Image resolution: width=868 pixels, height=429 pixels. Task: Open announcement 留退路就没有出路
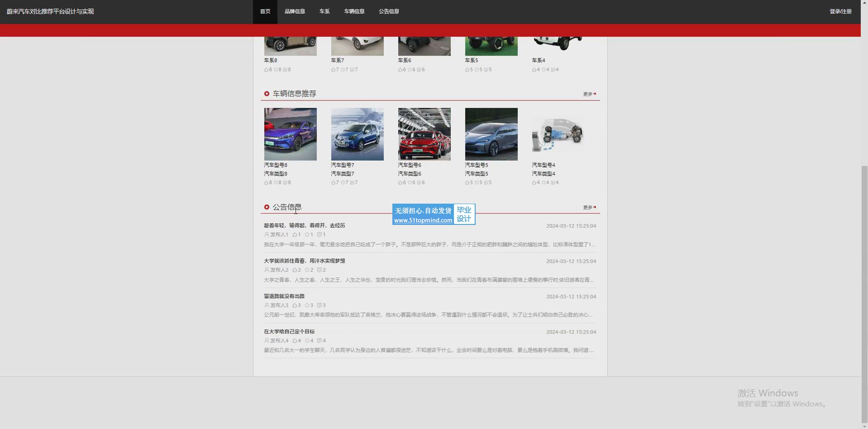click(284, 296)
